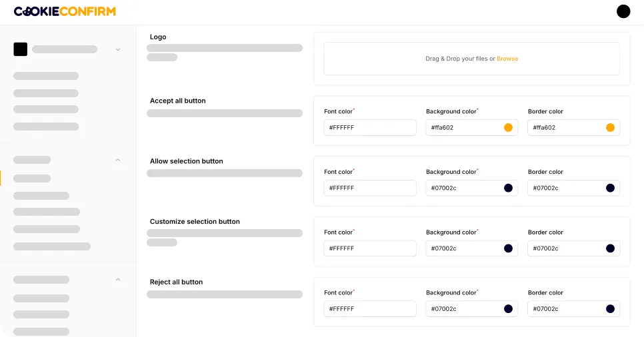The image size is (644, 337).
Task: Collapse the third sidebar section chevron
Action: click(x=118, y=280)
